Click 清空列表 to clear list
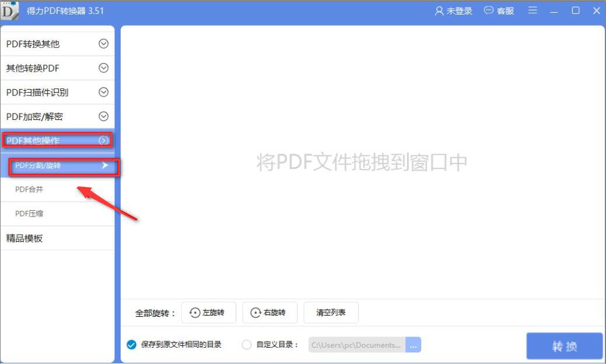 click(331, 312)
